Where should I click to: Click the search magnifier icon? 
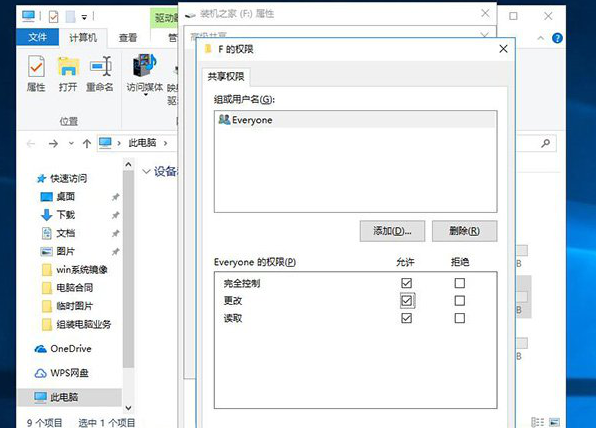[x=545, y=144]
